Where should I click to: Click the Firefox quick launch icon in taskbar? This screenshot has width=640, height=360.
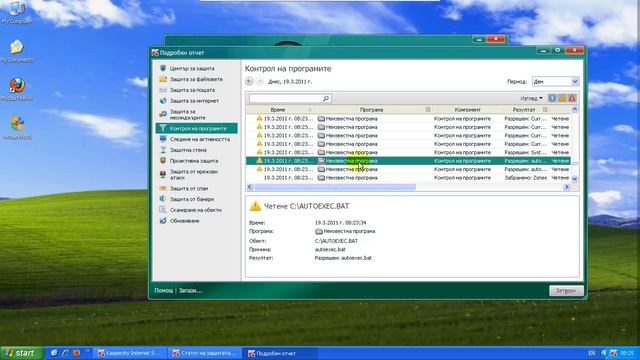pos(76,353)
